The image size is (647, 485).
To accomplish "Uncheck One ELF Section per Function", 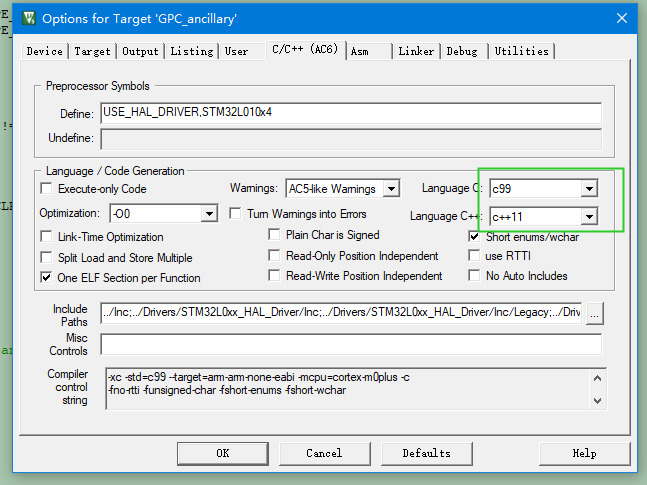I will [47, 277].
